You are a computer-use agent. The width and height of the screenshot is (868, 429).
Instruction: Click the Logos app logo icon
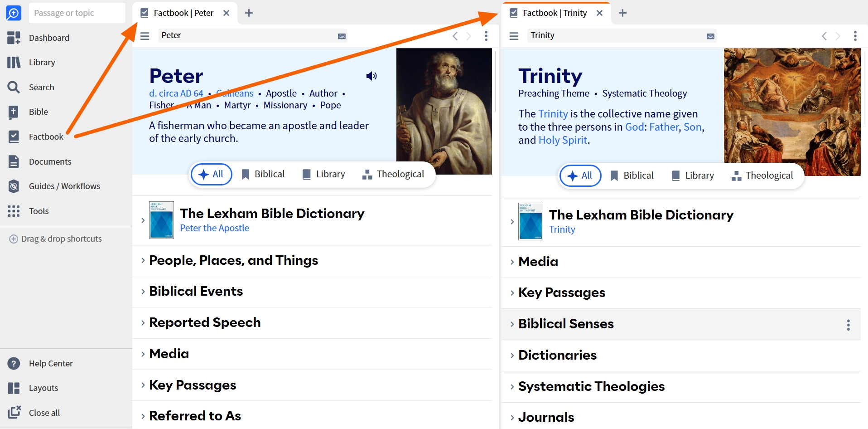[x=14, y=13]
